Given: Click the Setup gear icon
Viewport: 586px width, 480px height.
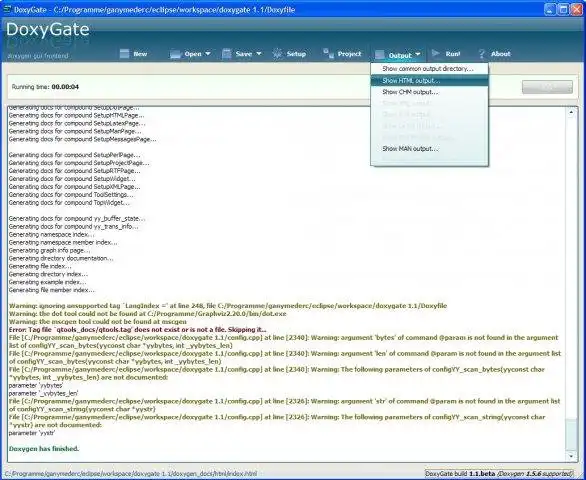Looking at the screenshot, I should pos(277,54).
